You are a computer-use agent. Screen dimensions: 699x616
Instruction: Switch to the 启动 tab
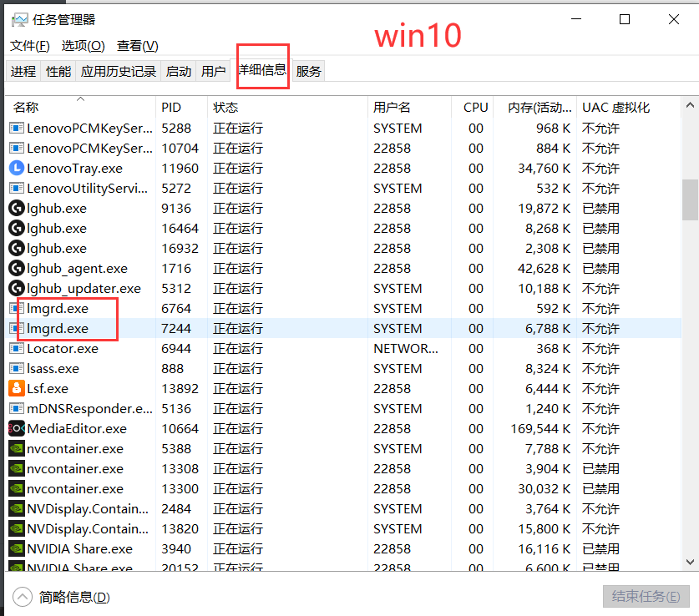[179, 71]
